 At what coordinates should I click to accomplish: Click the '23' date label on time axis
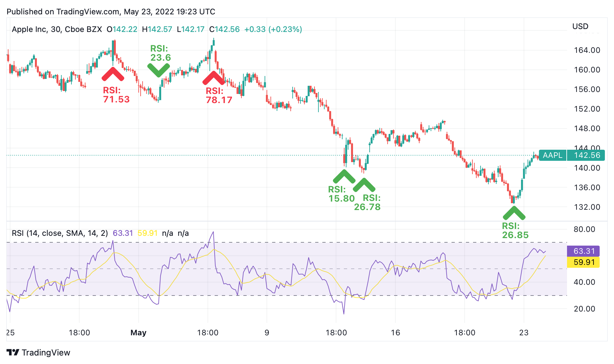(524, 333)
